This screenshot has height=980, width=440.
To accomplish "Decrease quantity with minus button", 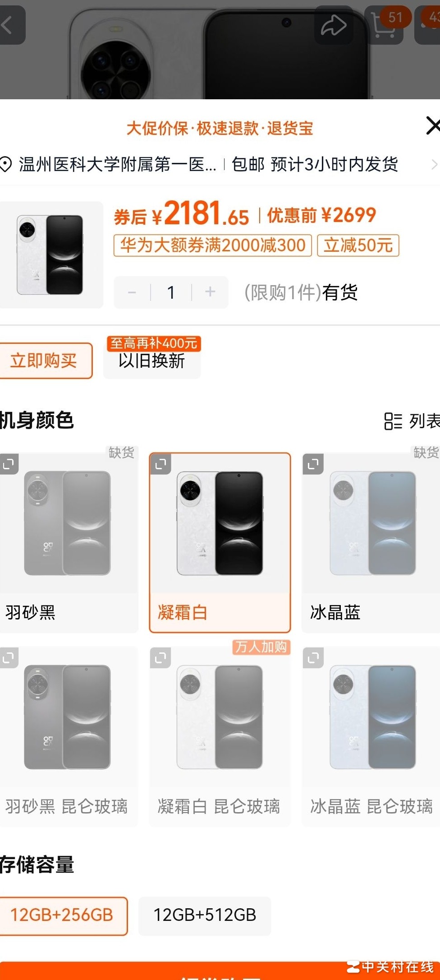I will click(132, 292).
